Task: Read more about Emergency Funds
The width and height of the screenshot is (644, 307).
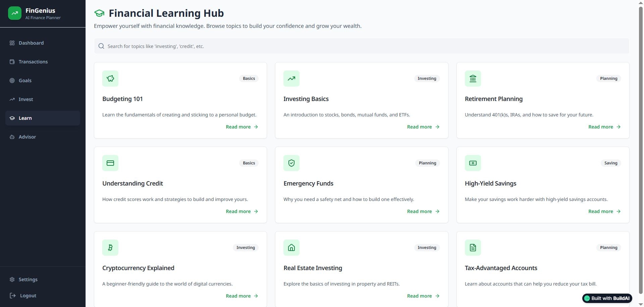Action: [423, 211]
